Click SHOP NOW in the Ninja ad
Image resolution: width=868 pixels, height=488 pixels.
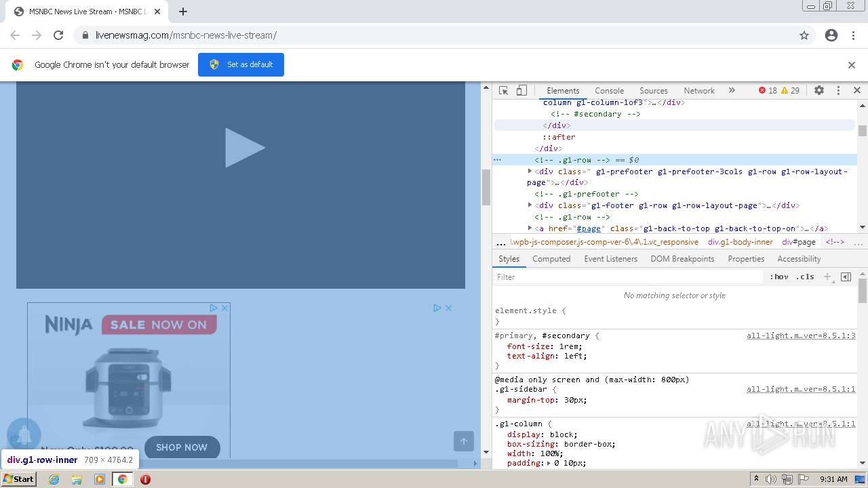point(182,447)
